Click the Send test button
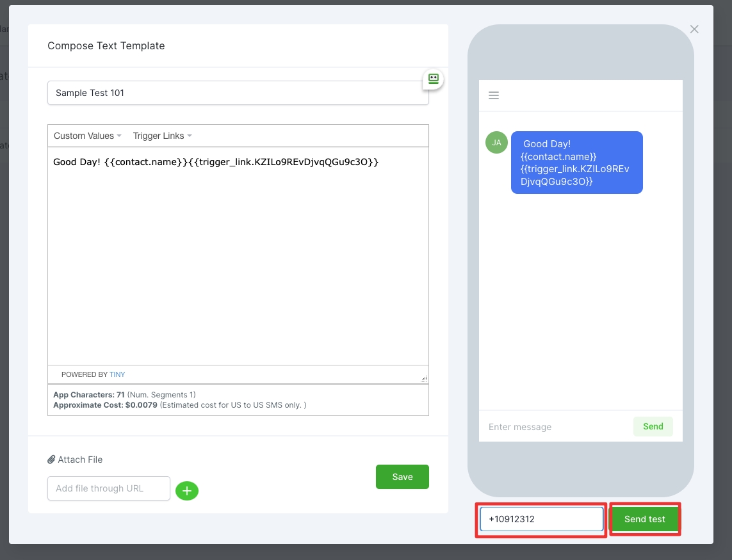 [644, 519]
